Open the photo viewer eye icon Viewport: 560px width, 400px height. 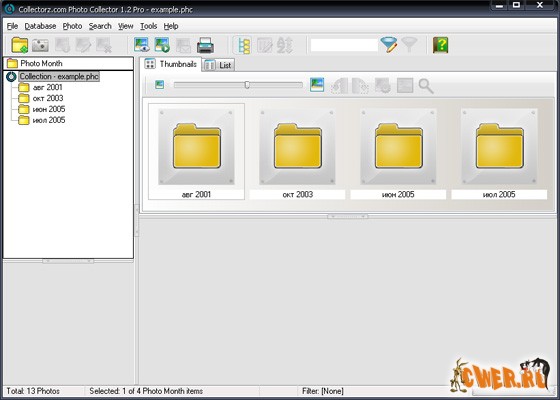[x=141, y=45]
